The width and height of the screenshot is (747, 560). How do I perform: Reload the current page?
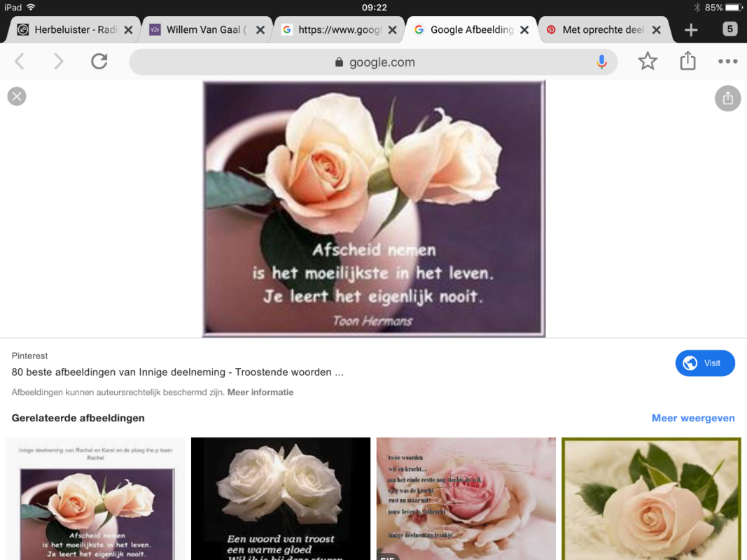click(99, 62)
